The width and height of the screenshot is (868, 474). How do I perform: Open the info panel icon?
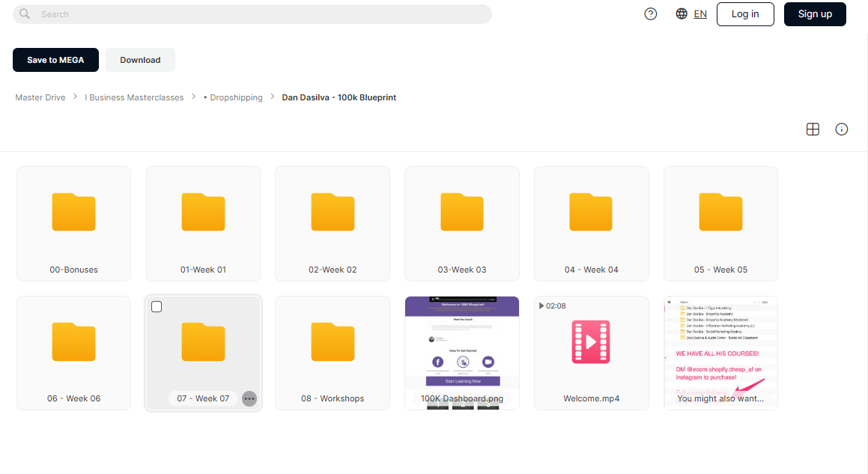click(842, 129)
